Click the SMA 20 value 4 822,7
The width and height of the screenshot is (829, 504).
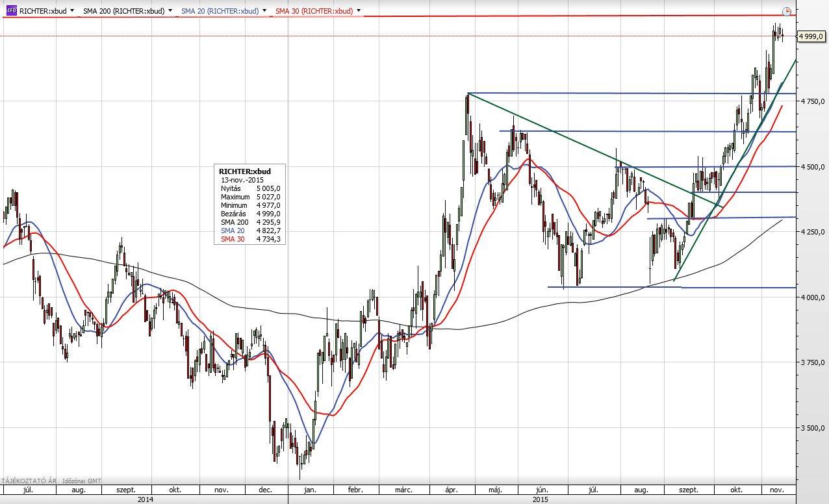[x=268, y=231]
